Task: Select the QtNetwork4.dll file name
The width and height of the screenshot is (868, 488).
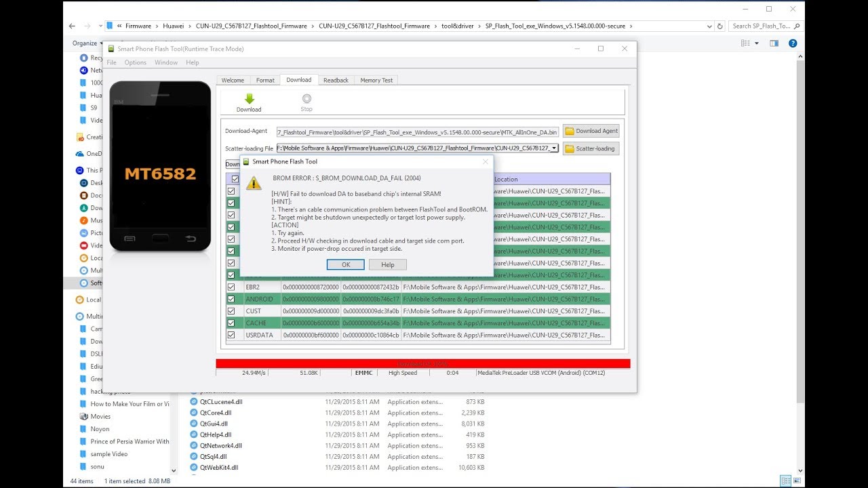Action: [x=221, y=446]
